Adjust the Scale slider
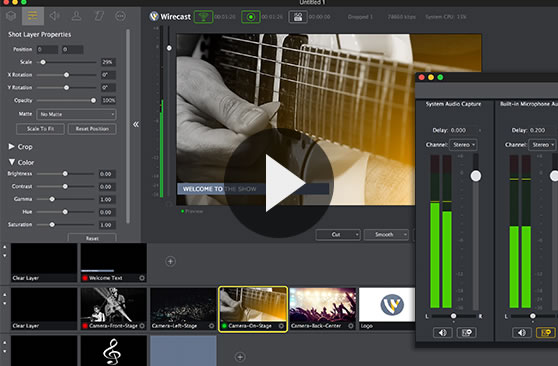The image size is (558, 366). [43, 62]
